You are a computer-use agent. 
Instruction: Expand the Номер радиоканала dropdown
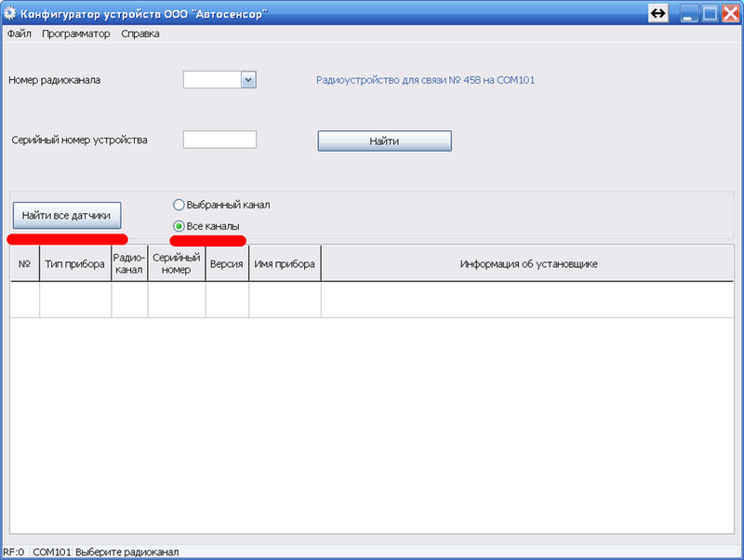coord(248,80)
